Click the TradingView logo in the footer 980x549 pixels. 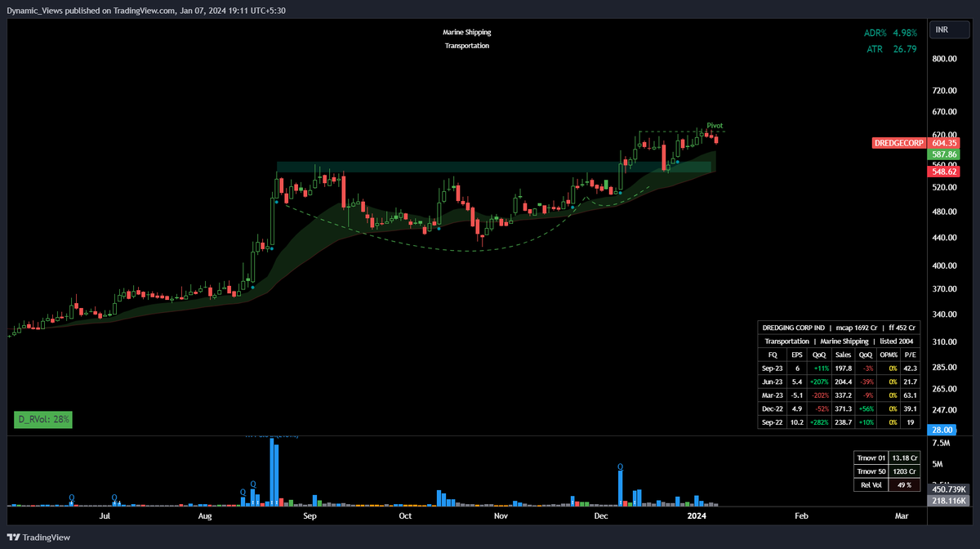click(39, 537)
